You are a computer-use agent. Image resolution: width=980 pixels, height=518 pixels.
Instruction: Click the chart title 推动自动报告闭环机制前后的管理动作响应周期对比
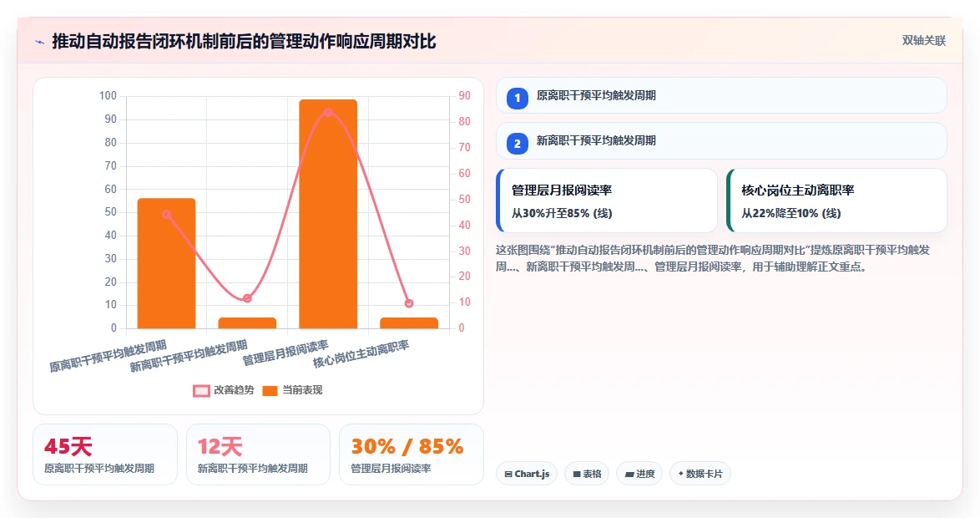click(244, 42)
